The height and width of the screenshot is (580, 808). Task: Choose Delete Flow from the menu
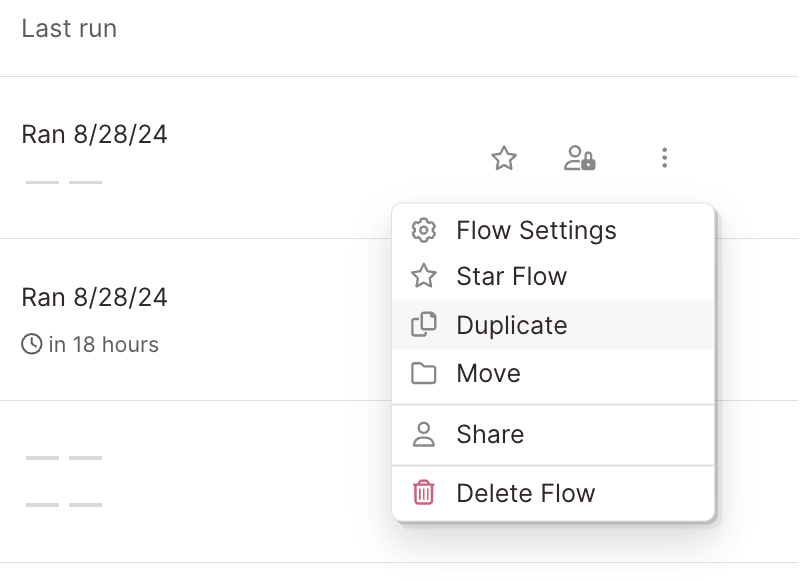525,493
